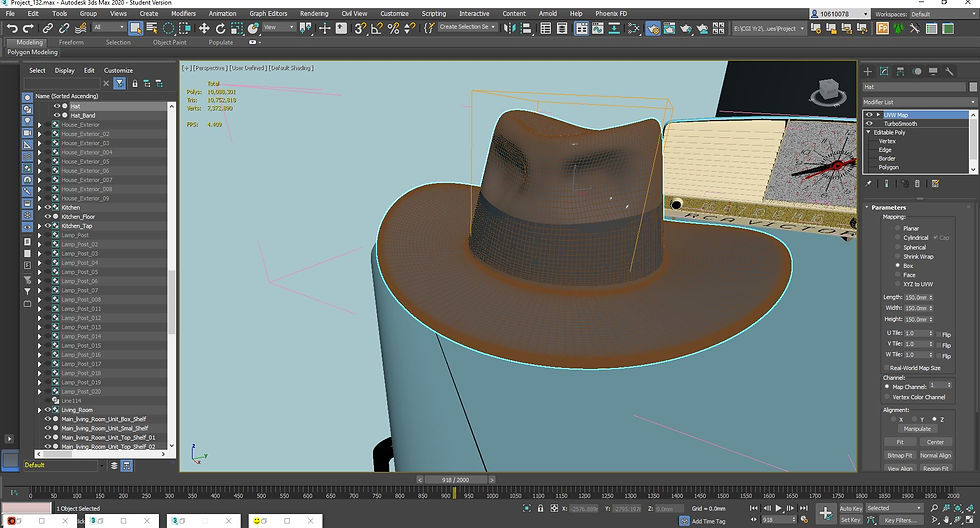
Task: Collapse the Editable Poly sub-object list
Action: (868, 132)
